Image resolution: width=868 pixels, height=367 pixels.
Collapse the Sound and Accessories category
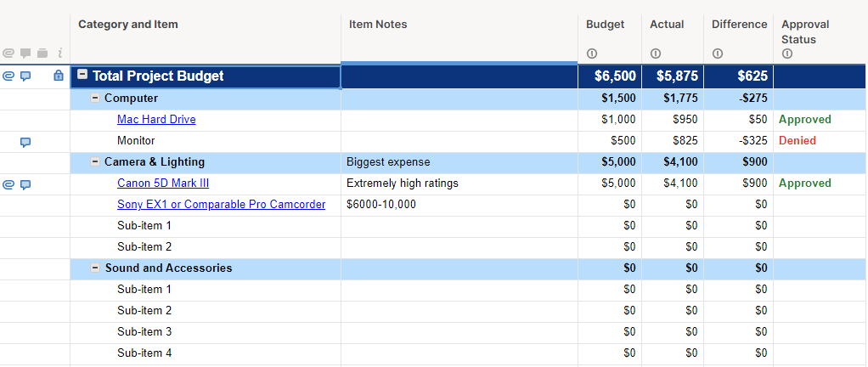95,268
